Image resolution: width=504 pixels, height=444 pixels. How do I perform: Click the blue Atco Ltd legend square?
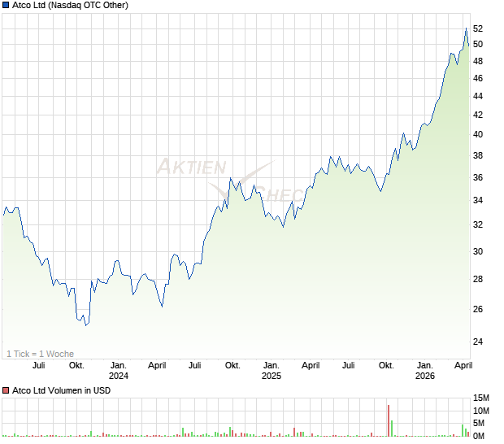point(6,6)
